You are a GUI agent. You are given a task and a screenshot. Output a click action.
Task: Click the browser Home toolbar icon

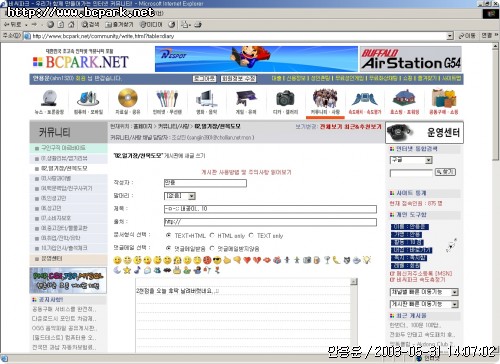71,24
